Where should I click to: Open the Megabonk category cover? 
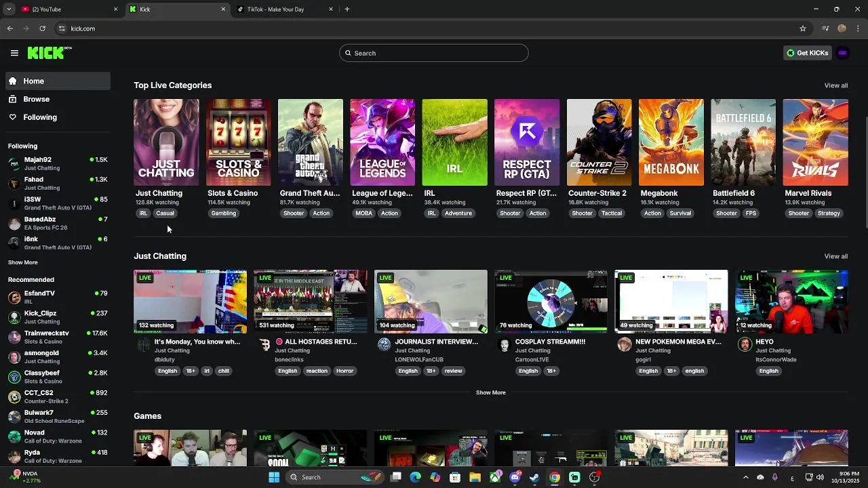(x=671, y=142)
